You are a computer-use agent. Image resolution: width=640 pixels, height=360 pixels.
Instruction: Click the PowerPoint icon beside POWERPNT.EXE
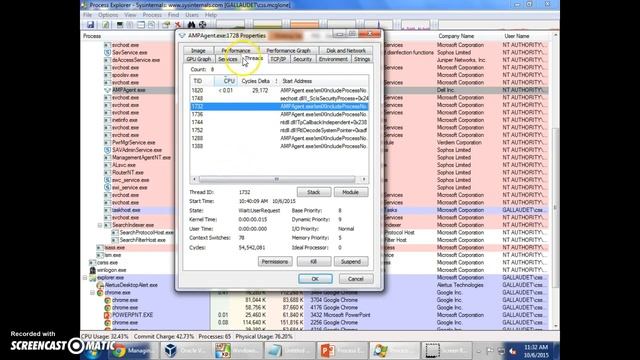107,315
